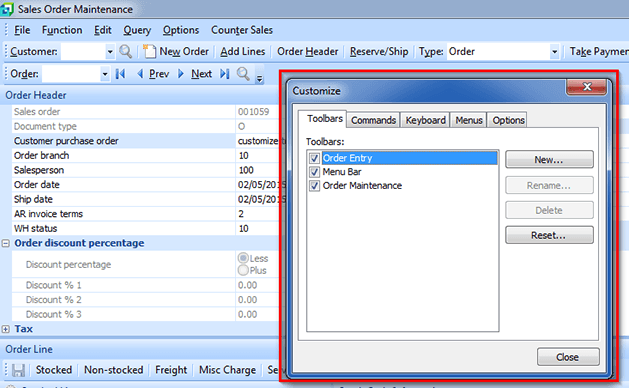Click the WH status row label
This screenshot has height=388, width=629.
pyautogui.click(x=35, y=229)
